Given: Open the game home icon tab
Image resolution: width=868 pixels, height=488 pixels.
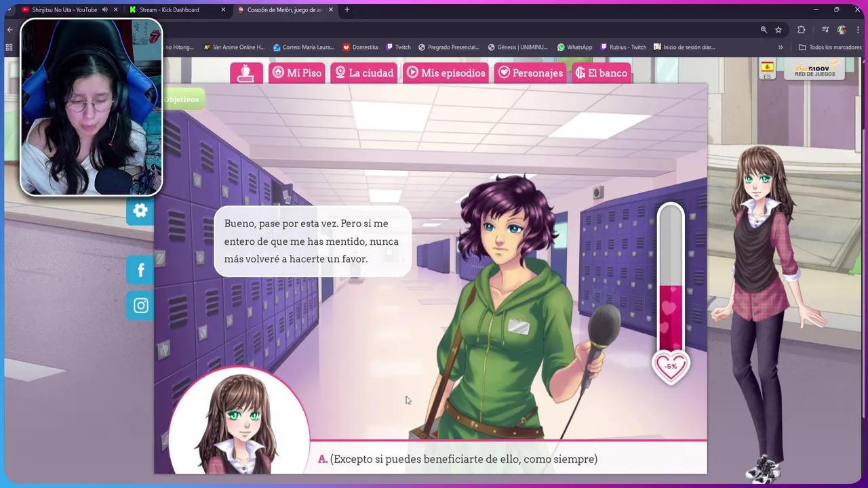Looking at the screenshot, I should click(246, 73).
